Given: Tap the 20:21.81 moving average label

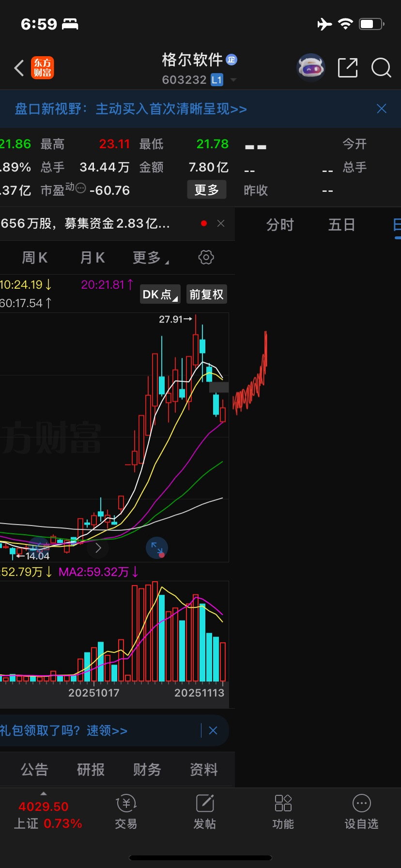Looking at the screenshot, I should 107,285.
